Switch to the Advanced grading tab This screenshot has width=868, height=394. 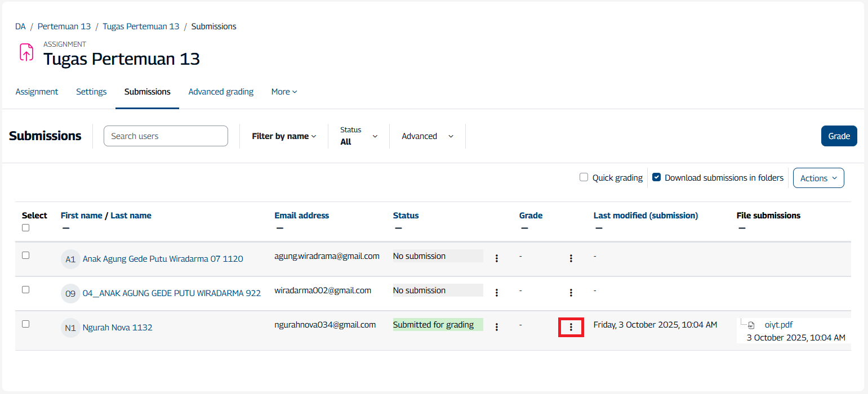[221, 92]
